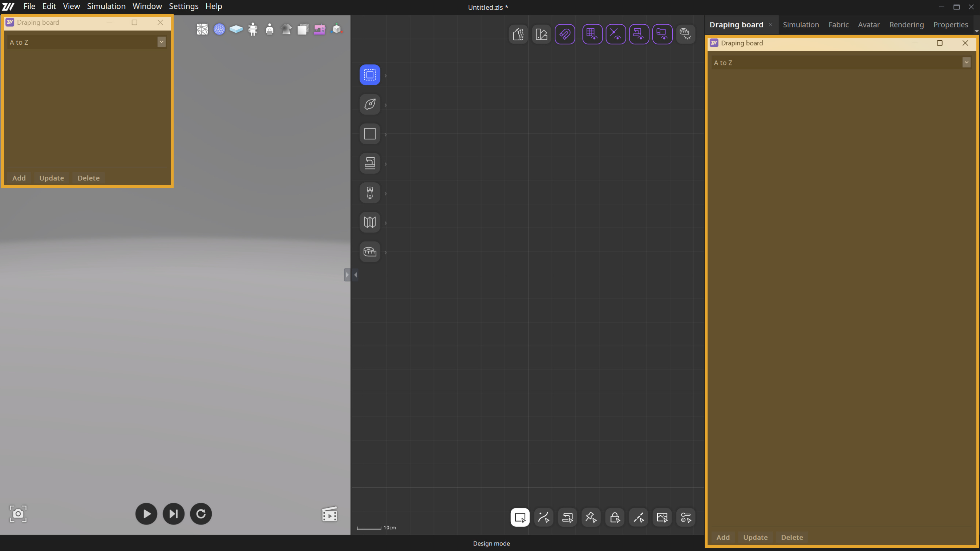The image size is (980, 551).
Task: Toggle grid visibility eye button
Action: (x=592, y=34)
